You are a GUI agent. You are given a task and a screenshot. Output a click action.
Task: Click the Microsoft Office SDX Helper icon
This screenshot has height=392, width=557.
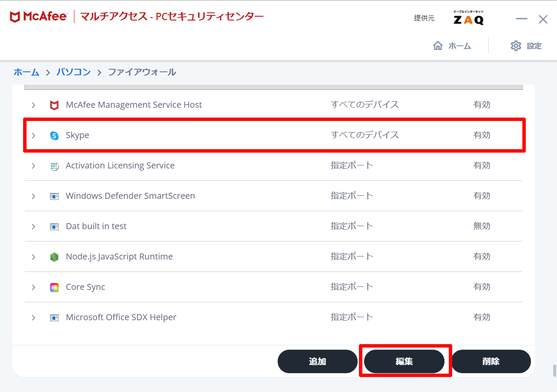[x=54, y=318]
